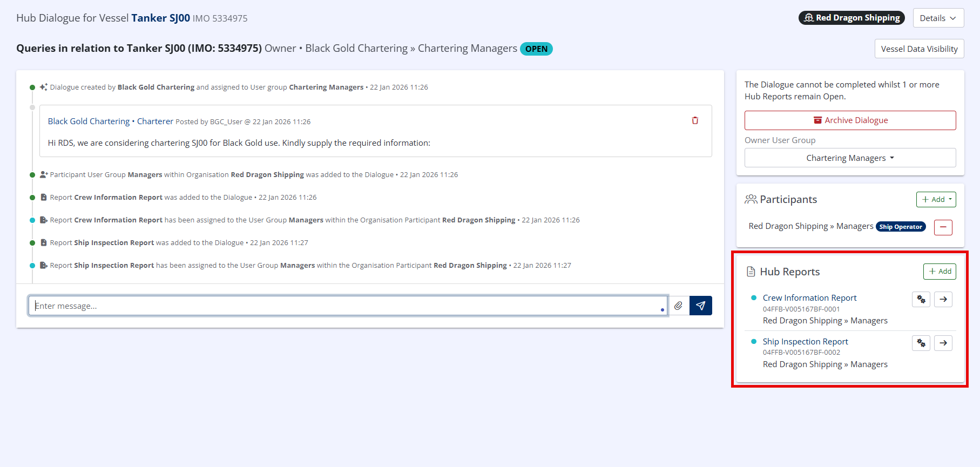Viewport: 980px width, 467px height.
Task: Open Crew Information Report via arrow button
Action: pyautogui.click(x=943, y=299)
